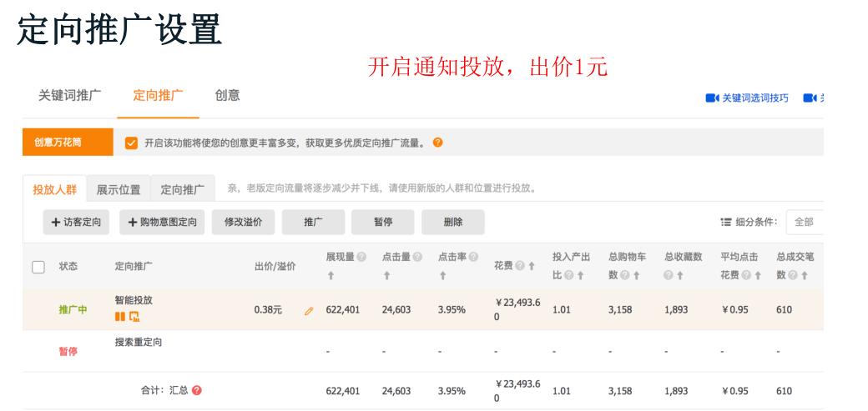Click the 合计：汇总 label
The image size is (868, 411).
[x=164, y=390]
